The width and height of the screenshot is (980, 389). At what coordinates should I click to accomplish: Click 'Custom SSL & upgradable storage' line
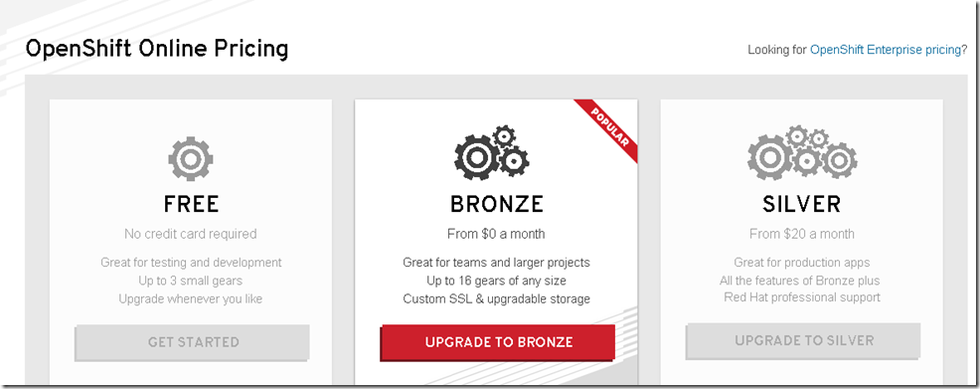[496, 298]
